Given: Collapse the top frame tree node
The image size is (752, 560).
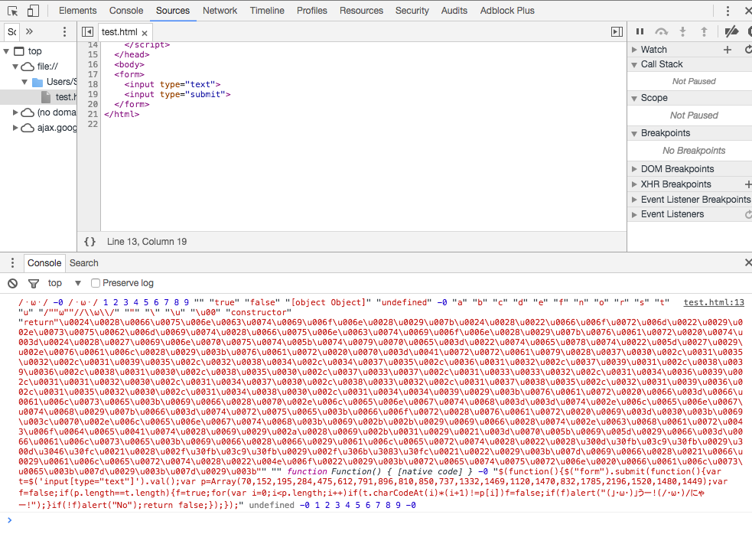Looking at the screenshot, I should [x=6, y=50].
